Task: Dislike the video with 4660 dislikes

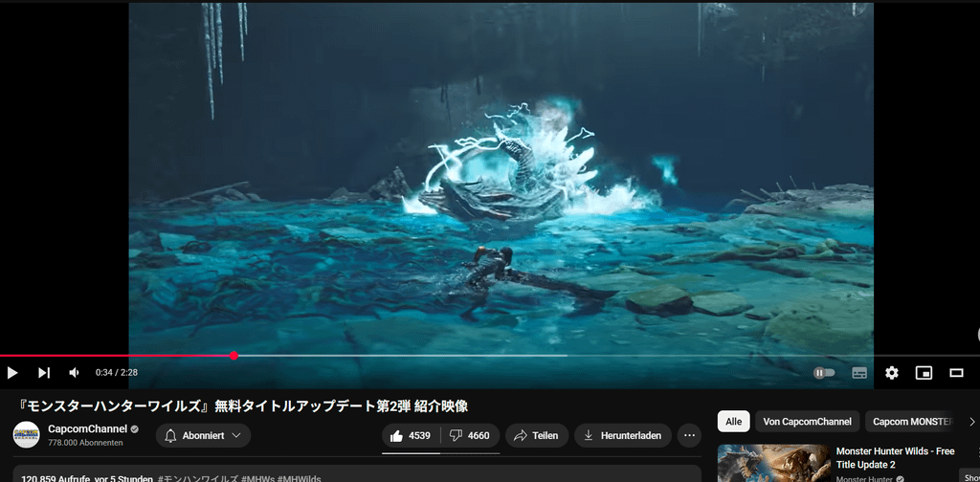Action: (x=470, y=436)
